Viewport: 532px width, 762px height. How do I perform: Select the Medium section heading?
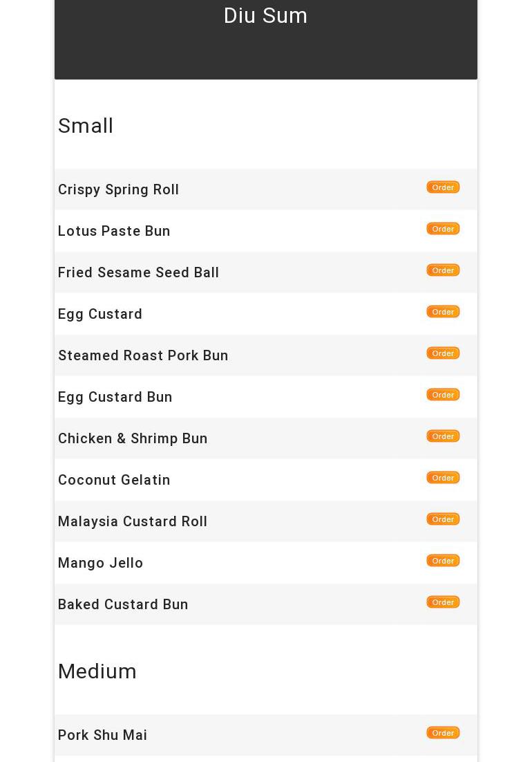point(97,671)
